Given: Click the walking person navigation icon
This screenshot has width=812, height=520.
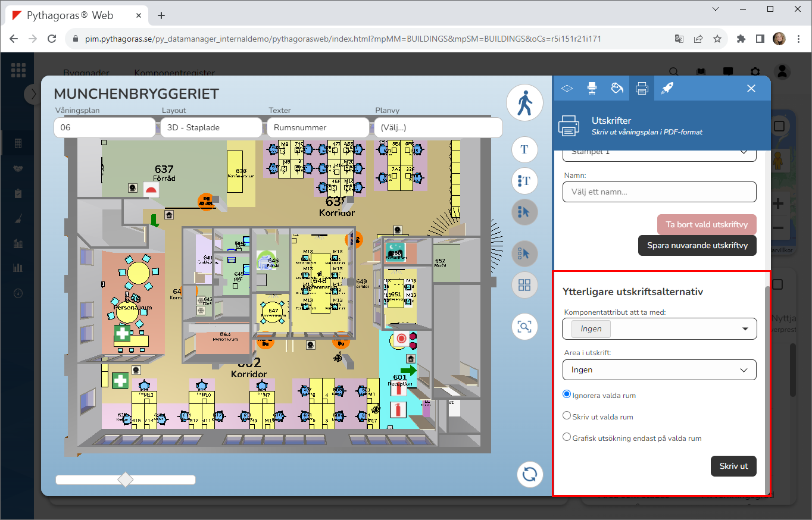Looking at the screenshot, I should pos(524,103).
